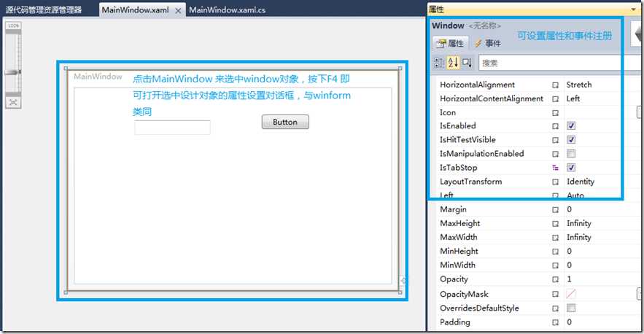This screenshot has height=334, width=644.
Task: Click the OpacityMask property label
Action: point(464,294)
